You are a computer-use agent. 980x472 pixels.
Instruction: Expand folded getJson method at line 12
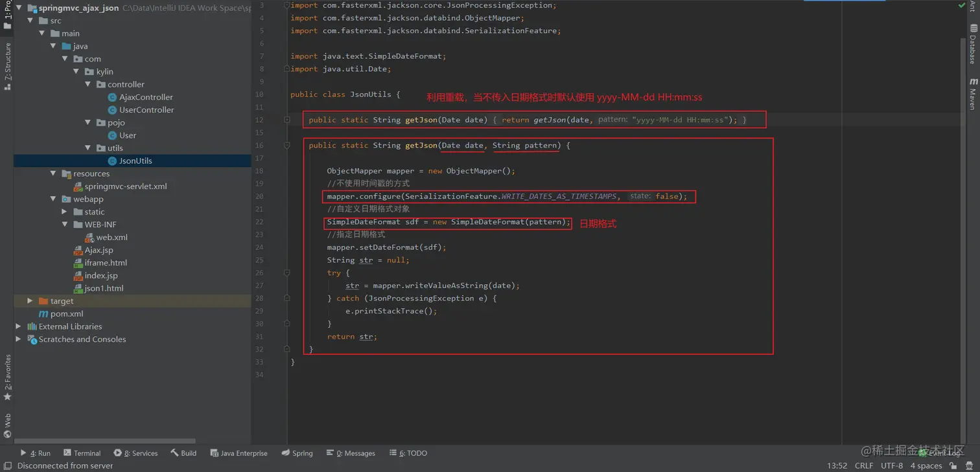click(287, 120)
